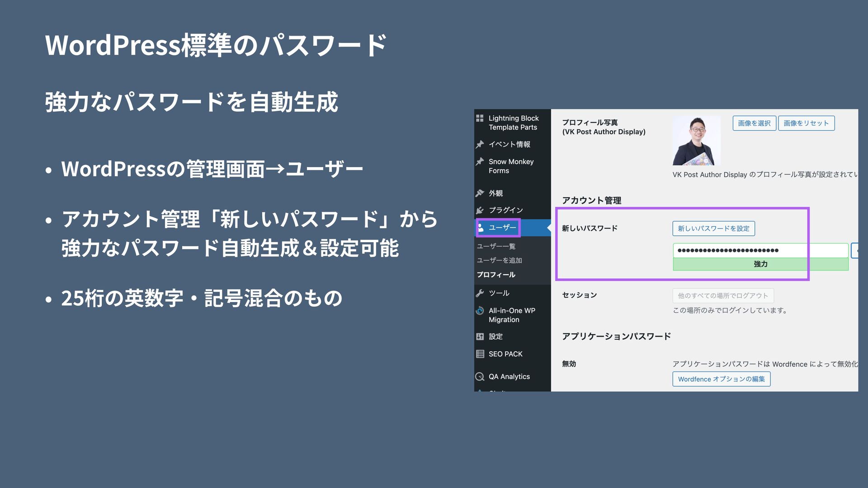Viewport: 868px width, 488px height.
Task: Click the plug icon for プラグイン
Action: click(480, 211)
